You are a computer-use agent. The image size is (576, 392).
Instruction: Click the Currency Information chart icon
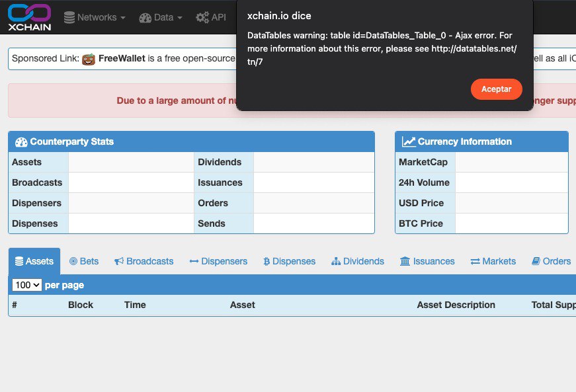[x=409, y=141]
